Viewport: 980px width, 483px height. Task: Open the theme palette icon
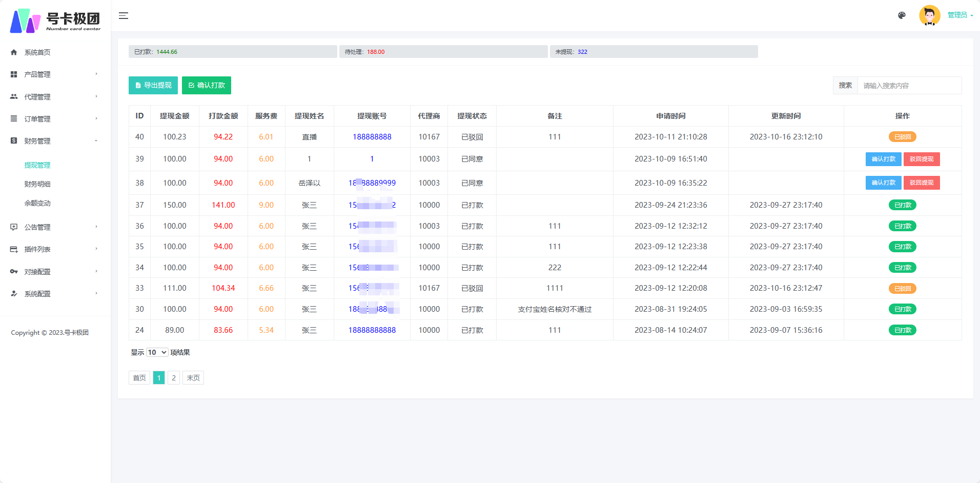coord(902,15)
